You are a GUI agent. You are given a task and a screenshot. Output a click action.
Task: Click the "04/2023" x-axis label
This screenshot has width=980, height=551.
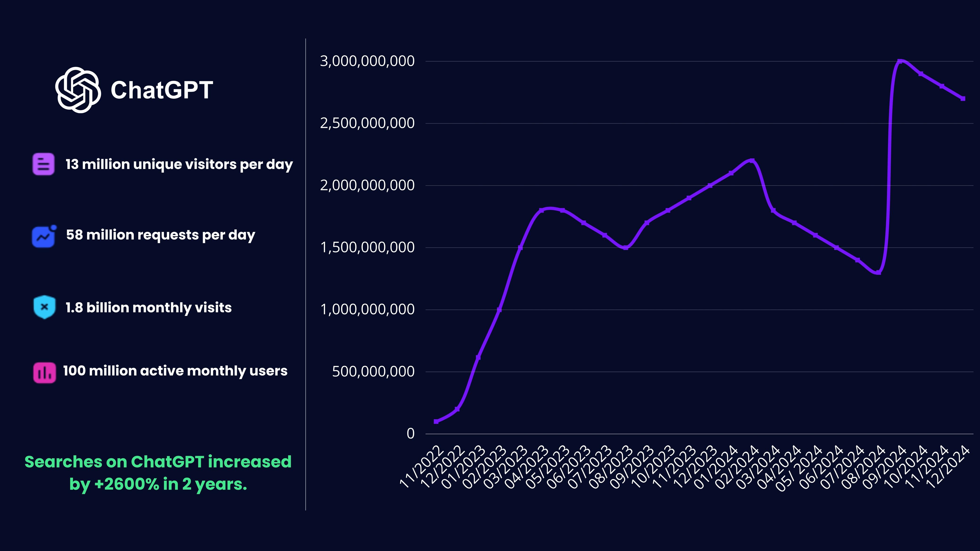527,467
